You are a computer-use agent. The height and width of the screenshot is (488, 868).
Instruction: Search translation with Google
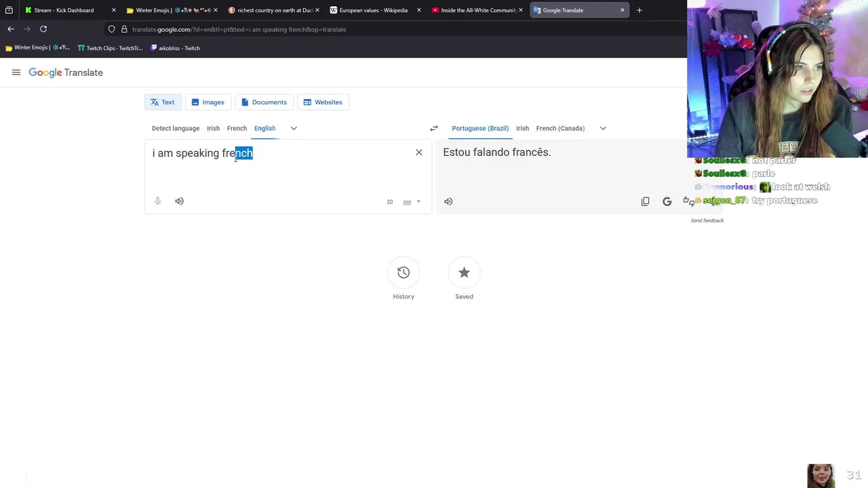tap(667, 201)
